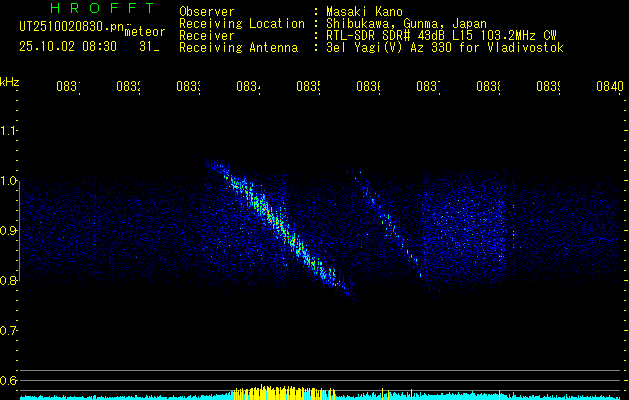Click the 0838 time axis marker
Screen dimensions: 629x400
(489, 86)
